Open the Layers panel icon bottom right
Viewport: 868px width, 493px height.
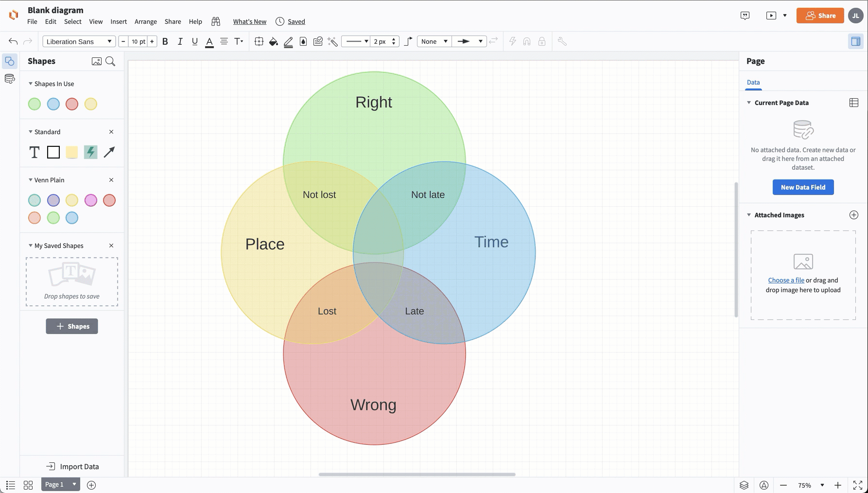[744, 485]
